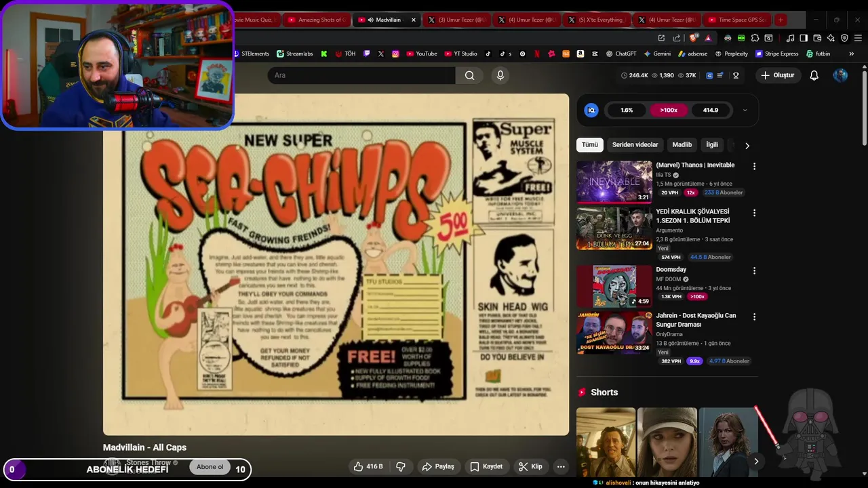Viewport: 868px width, 488px height.
Task: Mute the Madvillain tab via speaker icon
Action: pos(370,20)
